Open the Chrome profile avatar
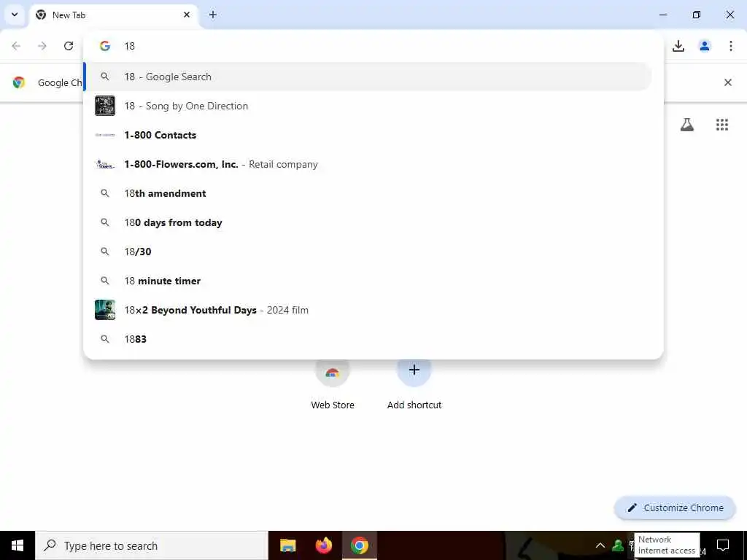This screenshot has width=747, height=560. (x=705, y=46)
